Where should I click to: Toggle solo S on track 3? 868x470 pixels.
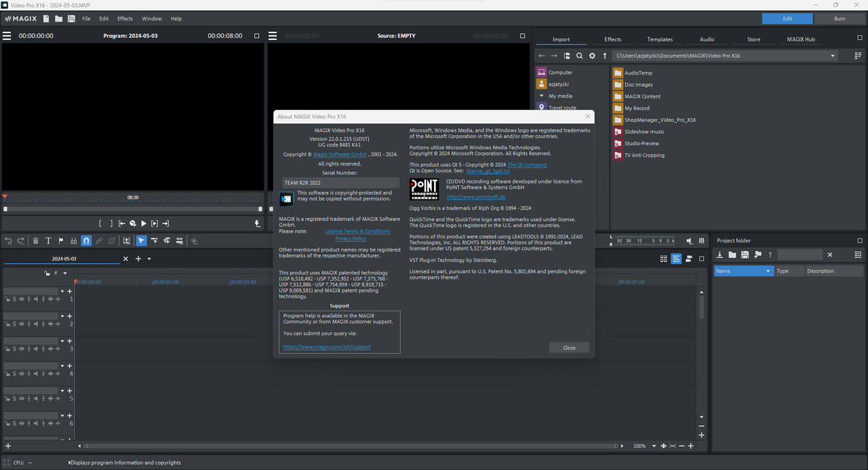[x=14, y=349]
